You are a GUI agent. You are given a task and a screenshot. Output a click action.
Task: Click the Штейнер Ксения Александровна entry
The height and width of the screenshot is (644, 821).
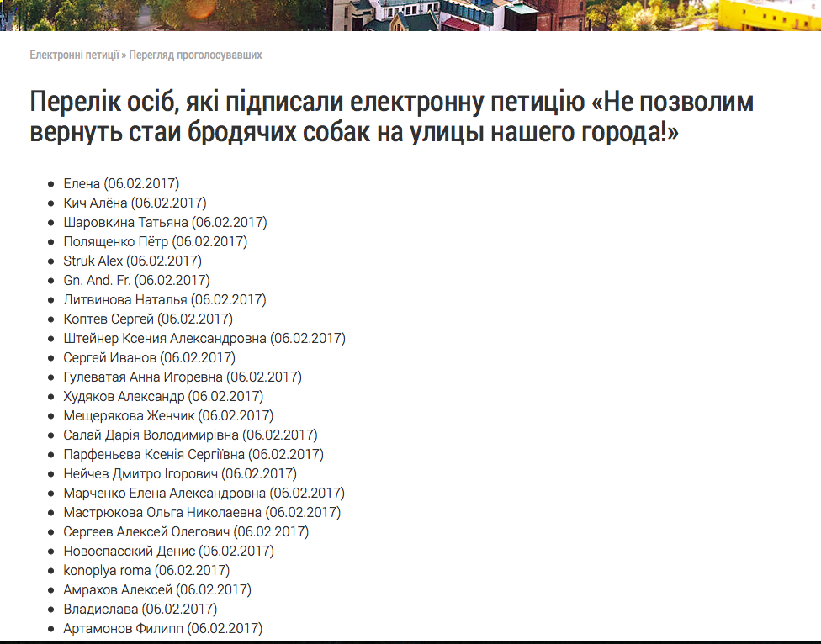tap(204, 338)
